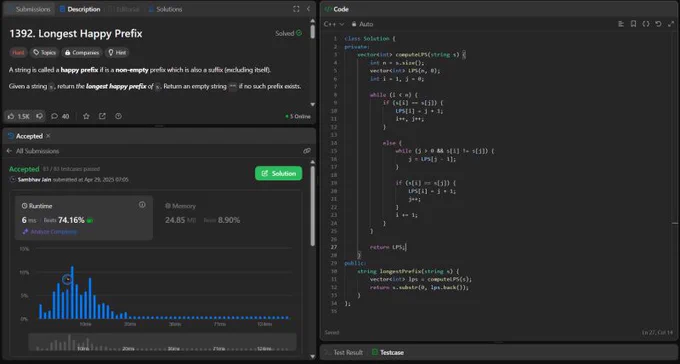This screenshot has height=364, width=680.
Task: Click the tallest bar in runtime histogram
Action: coord(72,293)
